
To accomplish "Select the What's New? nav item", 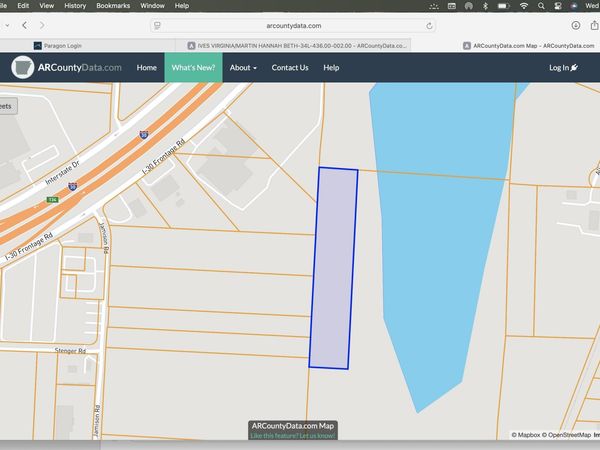I will (x=193, y=68).
